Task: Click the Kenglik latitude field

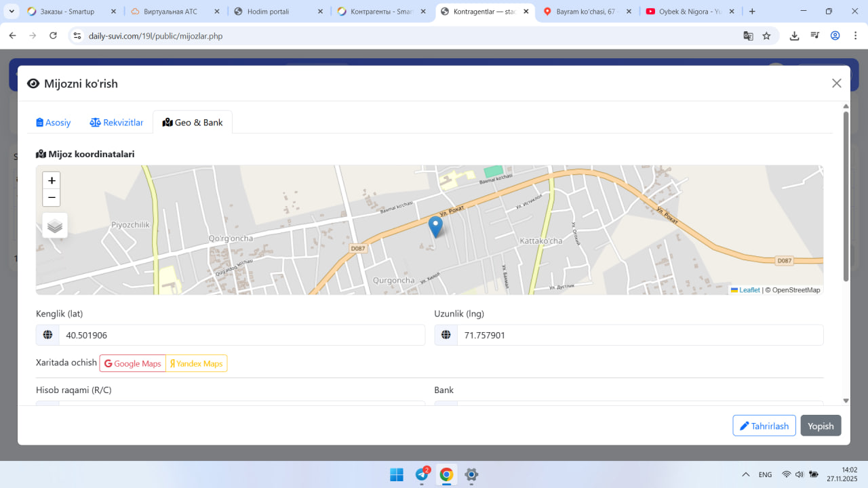Action: [x=241, y=335]
